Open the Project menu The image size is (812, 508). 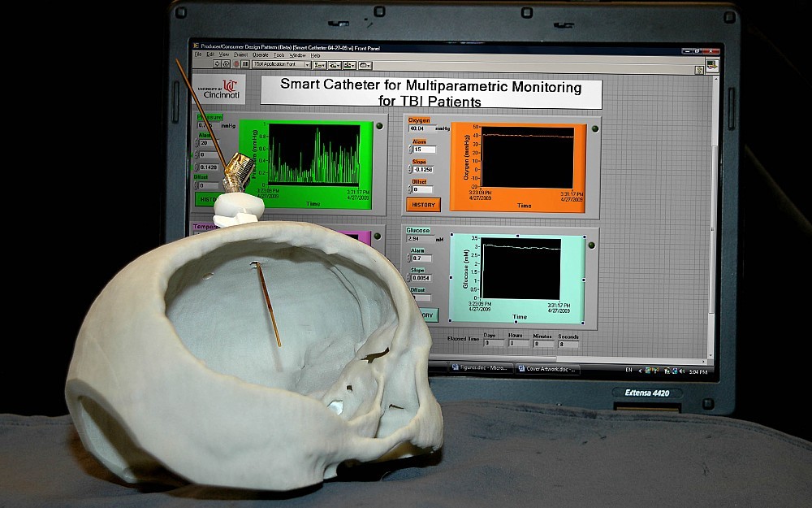click(241, 54)
